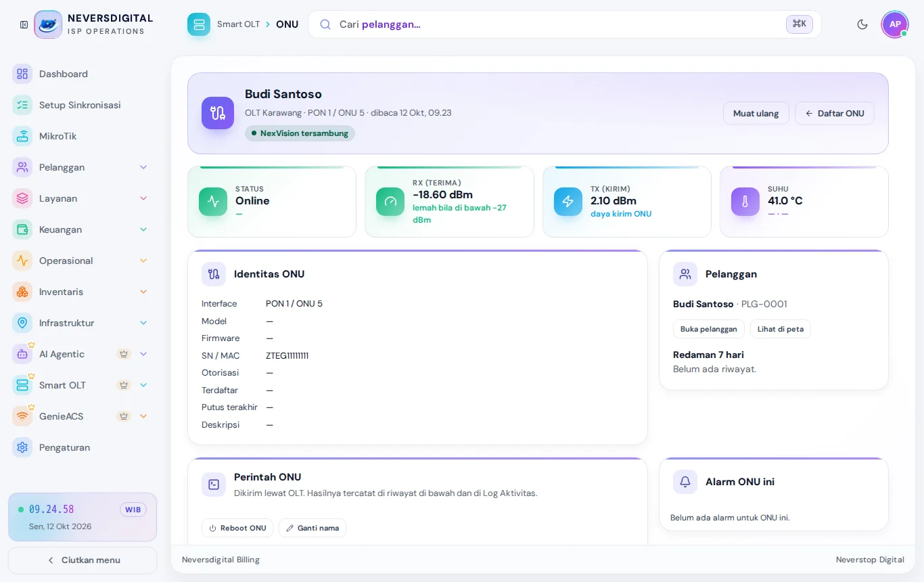Open Setup Sinkronisasi checklist icon
Screen dimensions: 924x582
[22, 105]
